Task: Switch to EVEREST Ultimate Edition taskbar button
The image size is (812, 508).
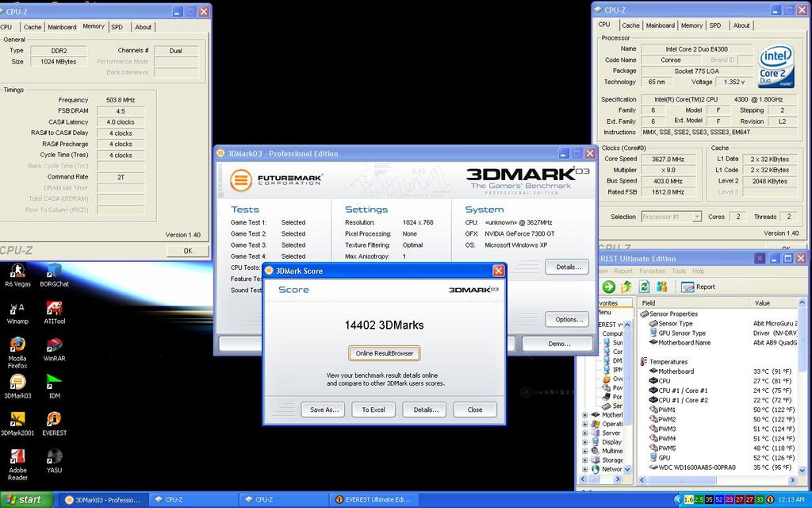Action: click(x=373, y=500)
